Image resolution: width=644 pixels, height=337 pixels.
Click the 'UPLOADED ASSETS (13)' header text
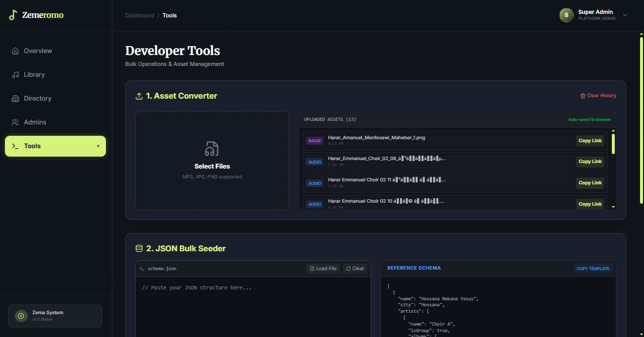pos(330,119)
